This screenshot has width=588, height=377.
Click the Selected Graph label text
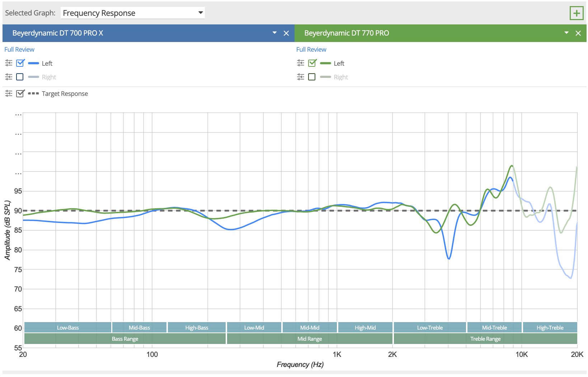click(30, 13)
